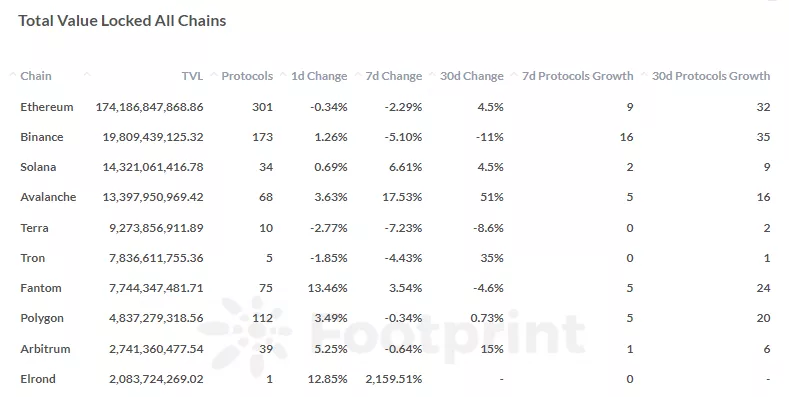Select Polygon in the chain list
This screenshot has height=397, width=789.
click(42, 319)
